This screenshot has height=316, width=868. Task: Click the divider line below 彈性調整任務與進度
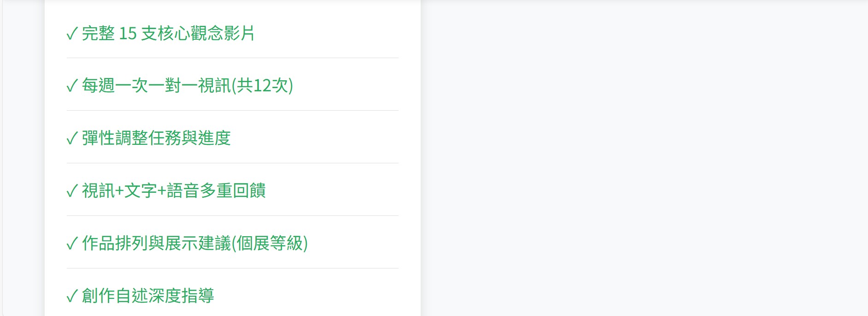tap(232, 163)
